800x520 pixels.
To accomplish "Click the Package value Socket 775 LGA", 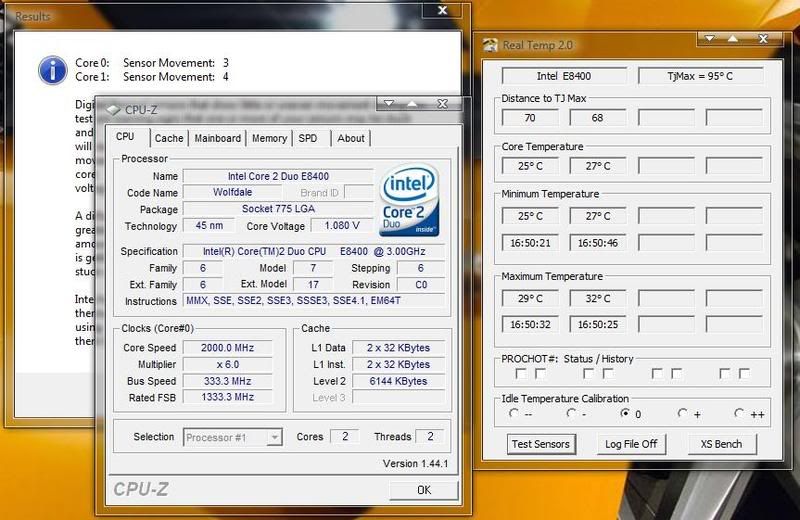I will (x=278, y=209).
